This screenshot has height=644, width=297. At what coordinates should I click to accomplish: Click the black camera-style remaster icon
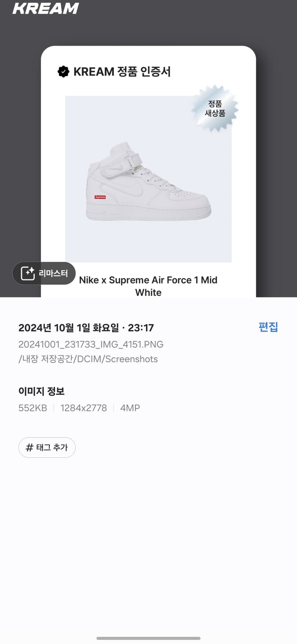[27, 273]
